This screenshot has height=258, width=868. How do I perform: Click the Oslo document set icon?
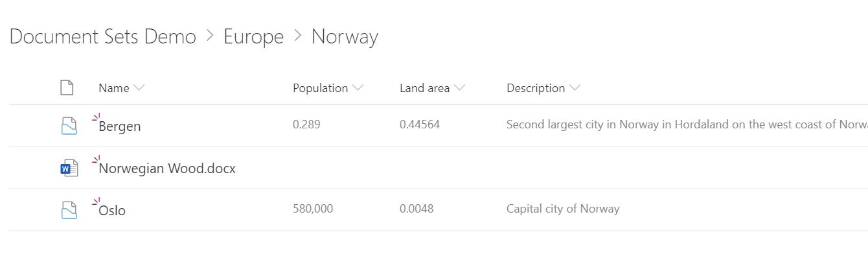tap(69, 210)
